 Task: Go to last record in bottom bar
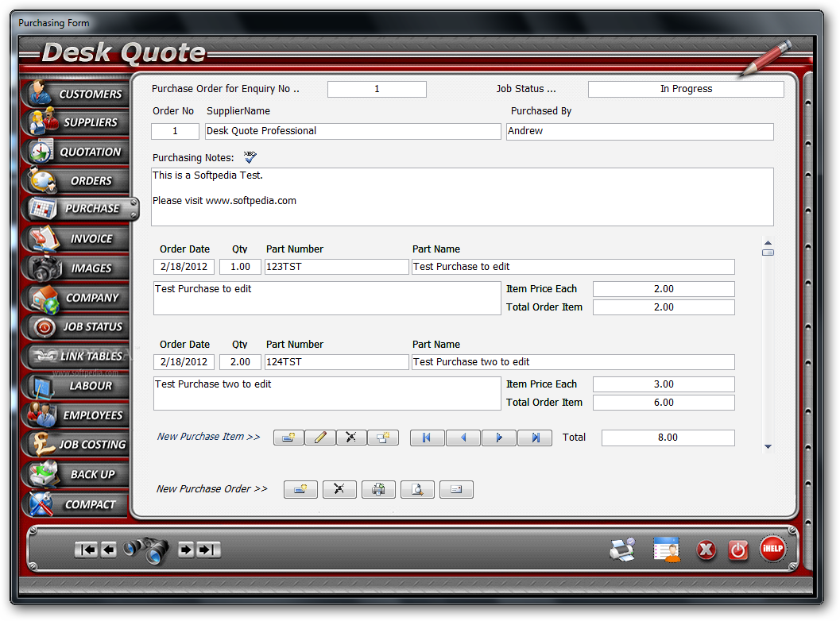click(x=208, y=550)
